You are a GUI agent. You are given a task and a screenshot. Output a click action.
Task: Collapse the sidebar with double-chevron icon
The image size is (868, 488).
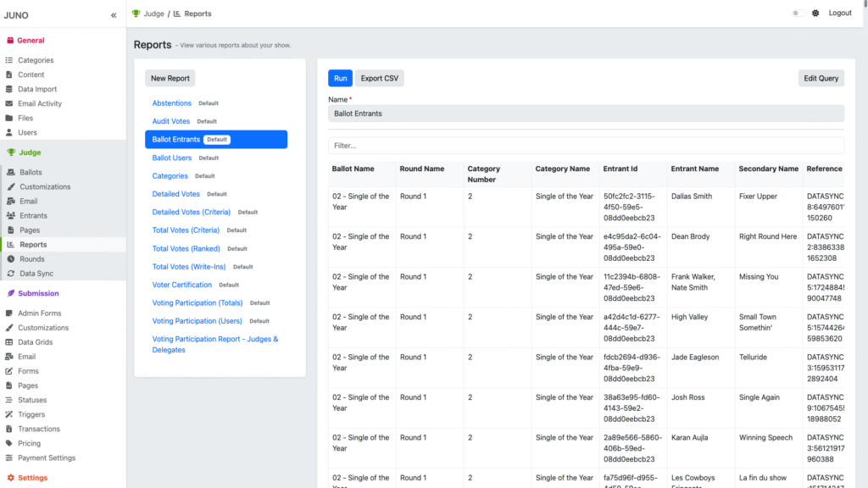(114, 15)
